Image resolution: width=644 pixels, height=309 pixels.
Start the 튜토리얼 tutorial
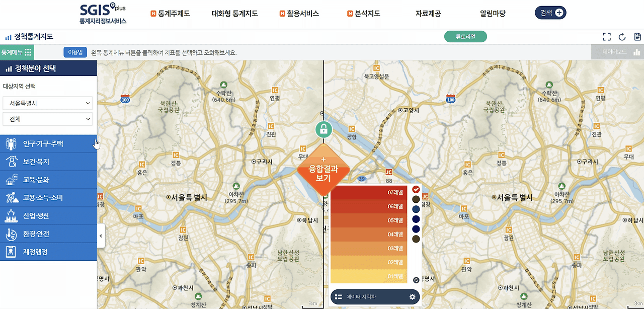click(x=465, y=37)
